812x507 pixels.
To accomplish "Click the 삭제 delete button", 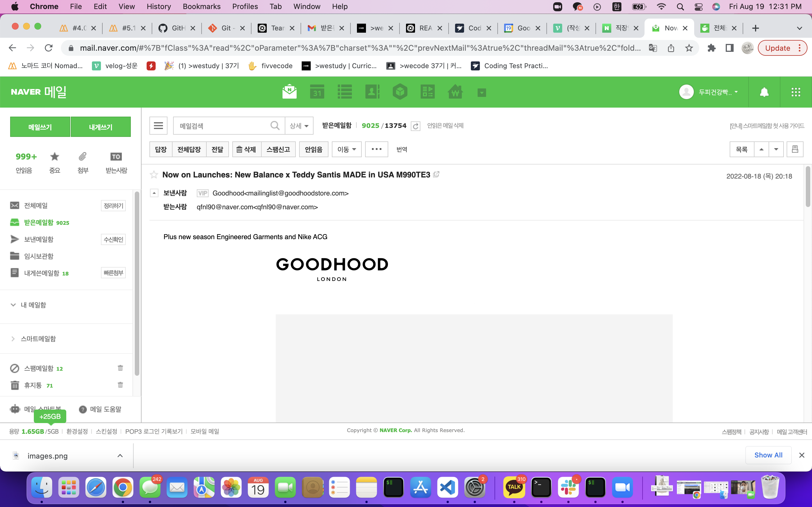I will pyautogui.click(x=246, y=149).
